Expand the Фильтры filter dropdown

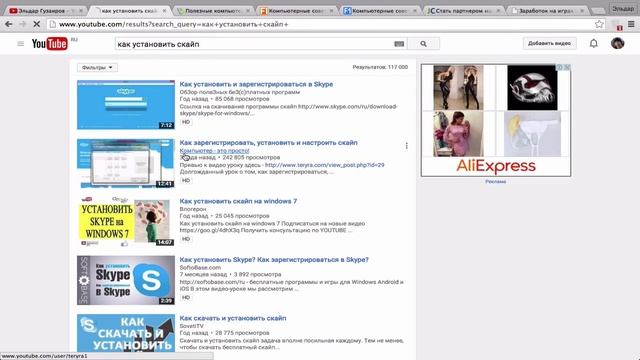(97, 67)
